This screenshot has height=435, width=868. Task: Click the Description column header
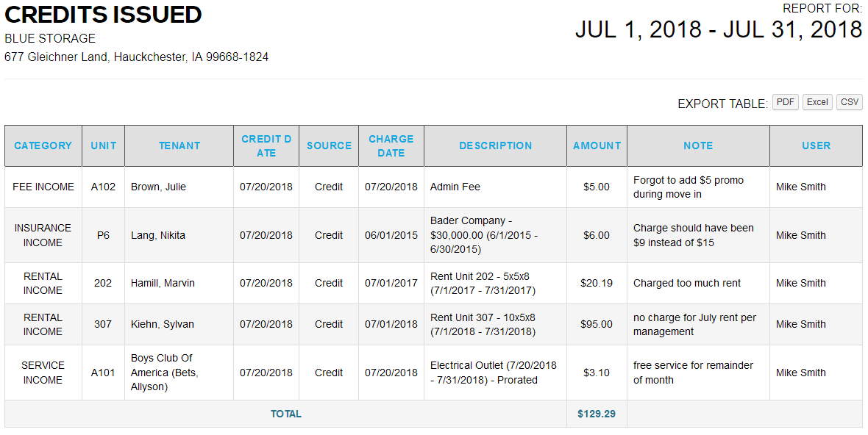pyautogui.click(x=496, y=145)
